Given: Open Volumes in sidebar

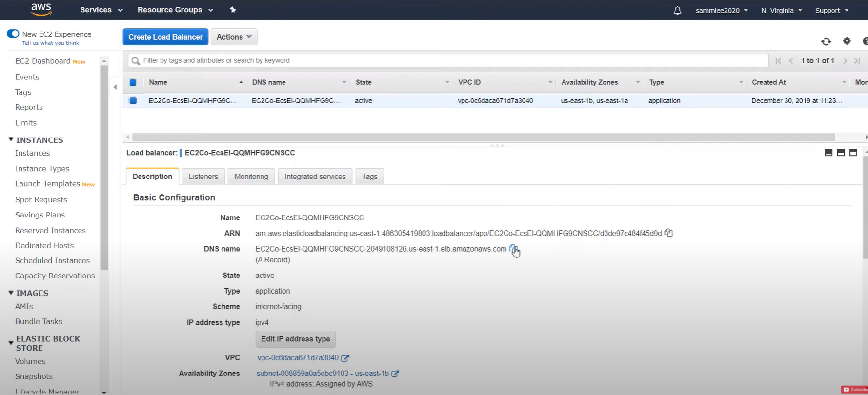Looking at the screenshot, I should pyautogui.click(x=30, y=361).
